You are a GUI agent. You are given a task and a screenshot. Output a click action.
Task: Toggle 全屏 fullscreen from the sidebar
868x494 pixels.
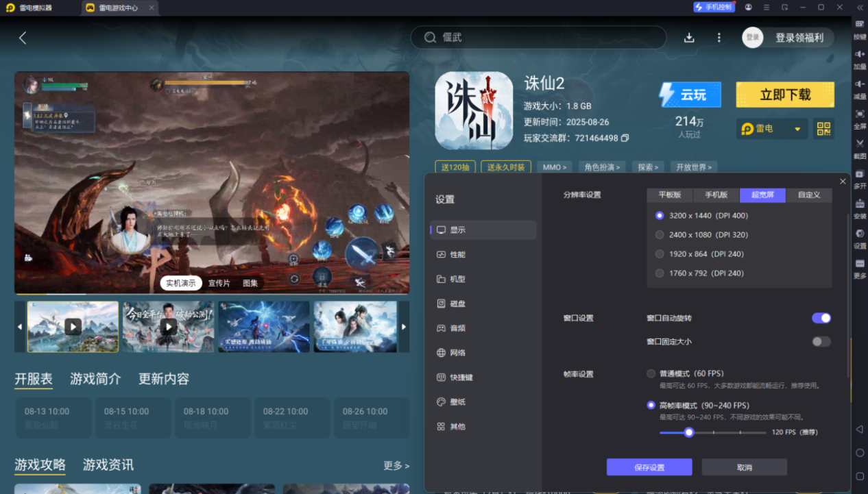click(860, 119)
